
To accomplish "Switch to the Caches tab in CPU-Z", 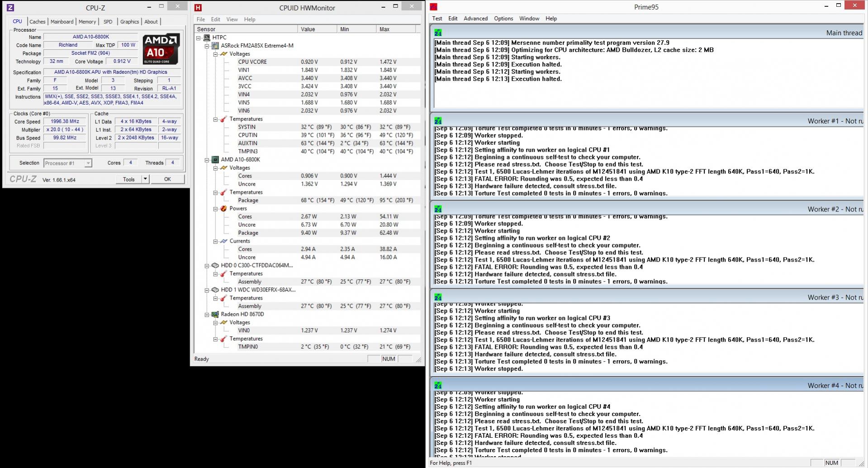I will (38, 22).
